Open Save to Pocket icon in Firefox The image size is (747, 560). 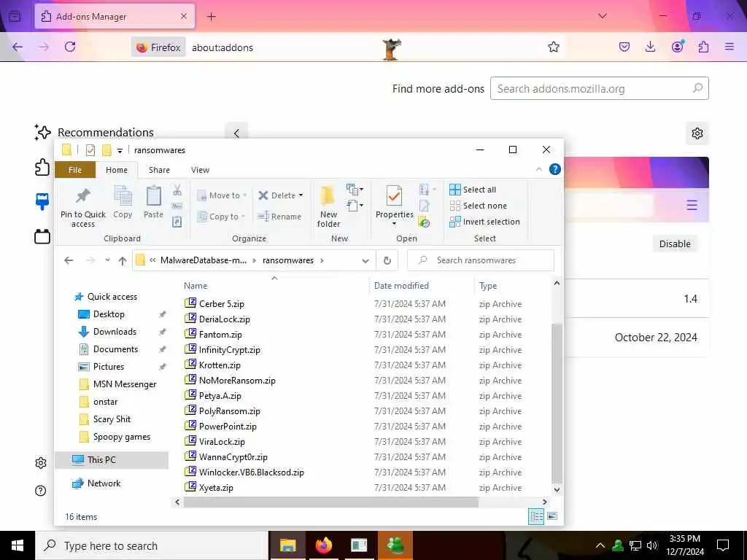coord(624,47)
